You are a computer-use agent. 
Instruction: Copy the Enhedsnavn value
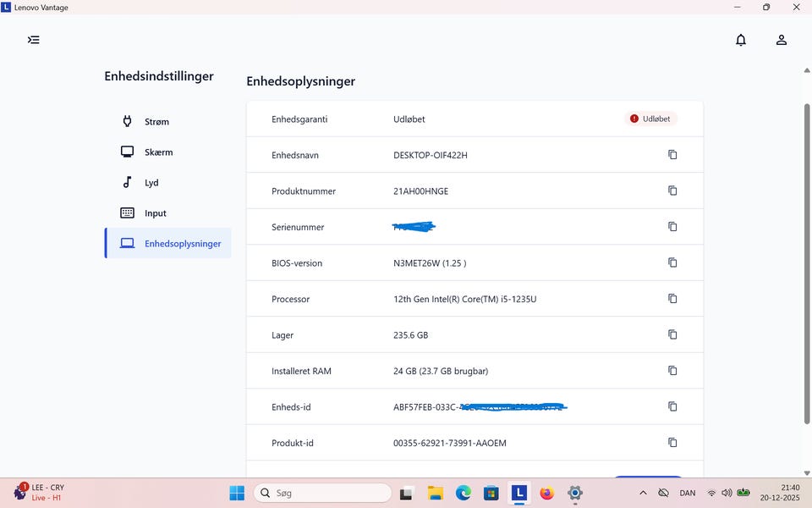[x=672, y=154]
